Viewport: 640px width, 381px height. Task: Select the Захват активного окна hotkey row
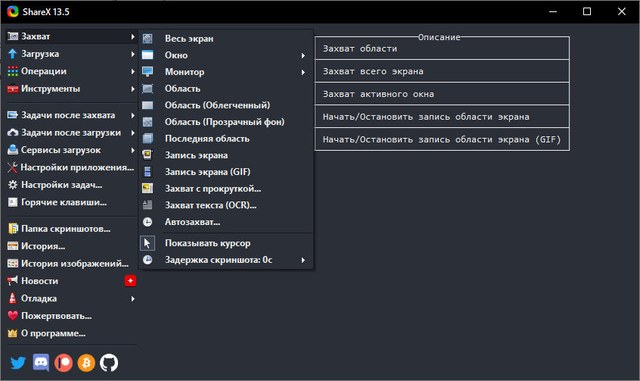pyautogui.click(x=442, y=94)
